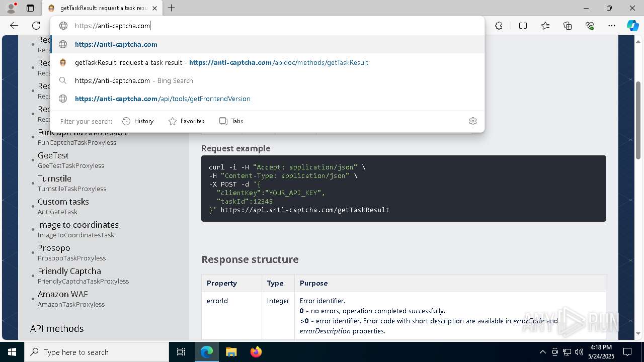Open the taskbar clock and date
Viewport: 644px width, 362px height.
(601, 352)
